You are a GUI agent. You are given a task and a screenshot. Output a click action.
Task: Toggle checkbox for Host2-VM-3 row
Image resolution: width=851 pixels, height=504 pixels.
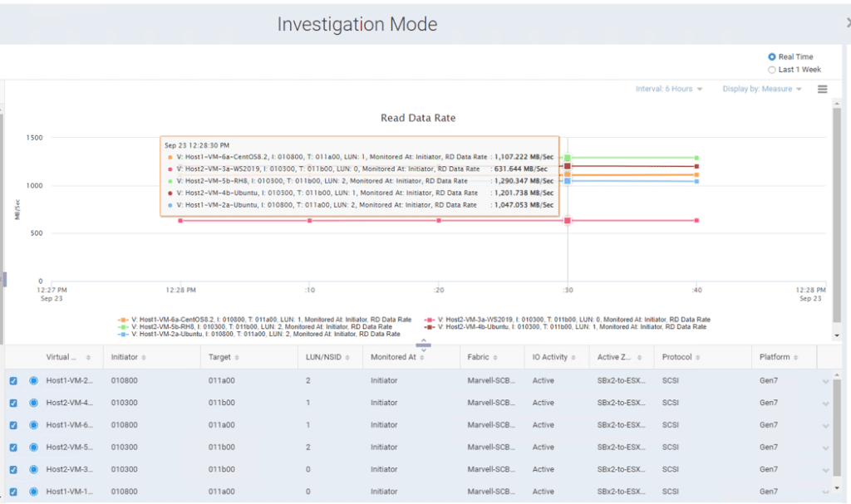pos(13,470)
